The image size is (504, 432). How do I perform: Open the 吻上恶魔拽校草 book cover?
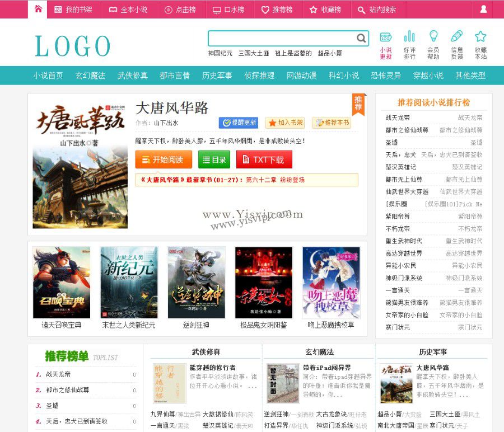[332, 282]
